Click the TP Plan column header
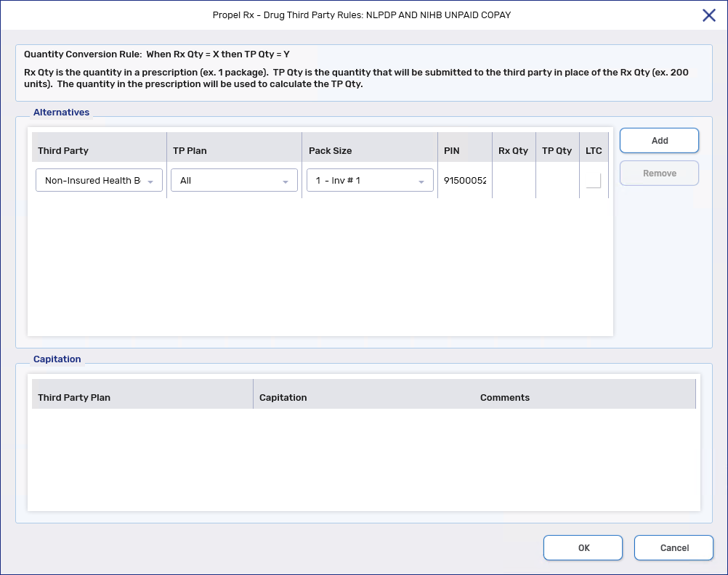This screenshot has width=728, height=575. tap(190, 151)
